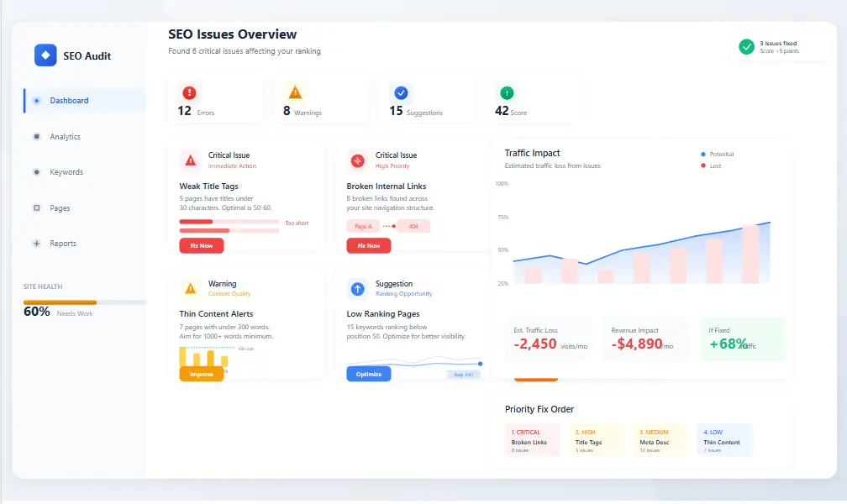Click the green checkmark in the issues fixed badge
The height and width of the screenshot is (504, 847).
coord(746,46)
